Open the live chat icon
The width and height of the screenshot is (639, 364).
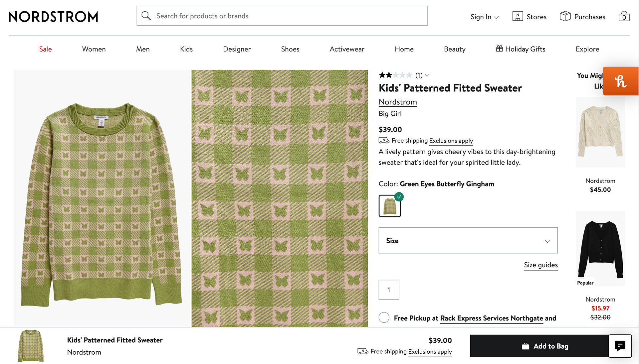620,346
